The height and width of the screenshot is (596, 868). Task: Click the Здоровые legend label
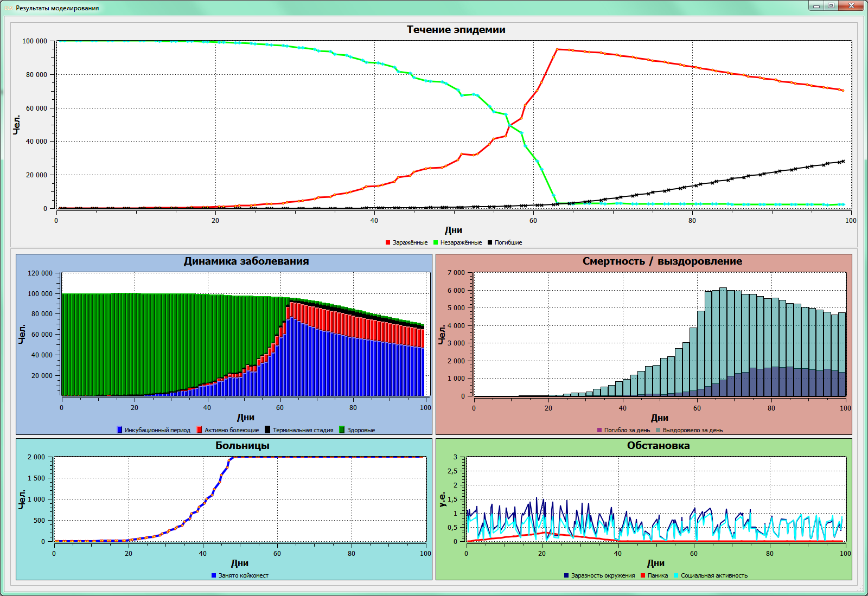tap(361, 430)
